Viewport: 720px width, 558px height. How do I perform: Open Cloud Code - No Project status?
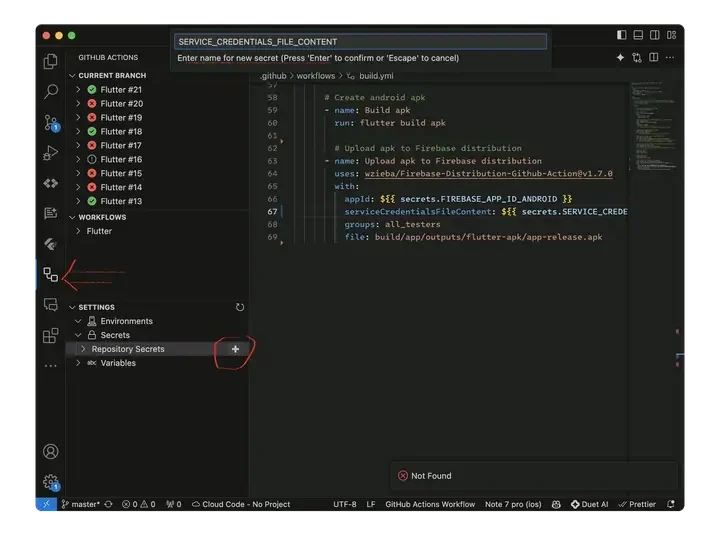(241, 504)
